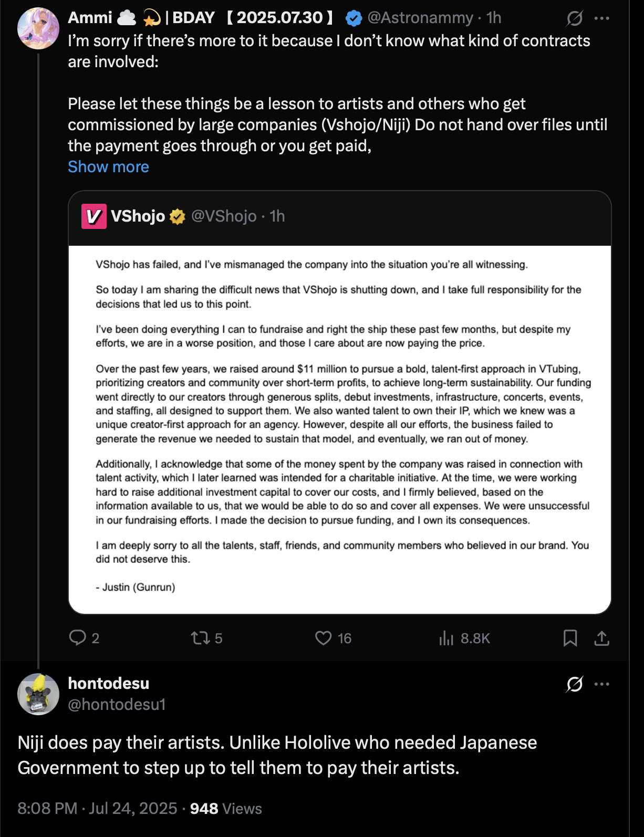Open the VShojo shutdown statement image
The width and height of the screenshot is (644, 837).
(x=340, y=429)
